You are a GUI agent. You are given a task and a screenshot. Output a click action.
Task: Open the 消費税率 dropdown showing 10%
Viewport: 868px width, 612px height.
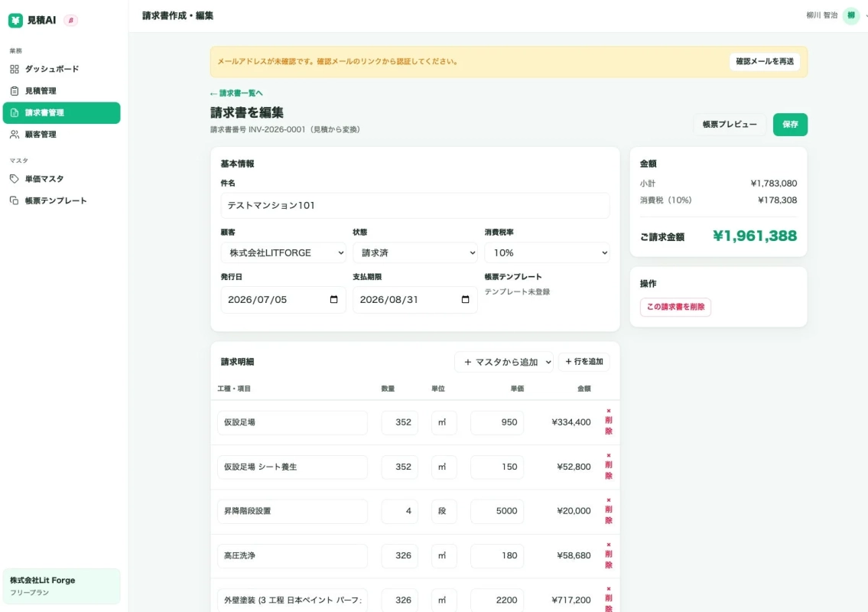547,252
